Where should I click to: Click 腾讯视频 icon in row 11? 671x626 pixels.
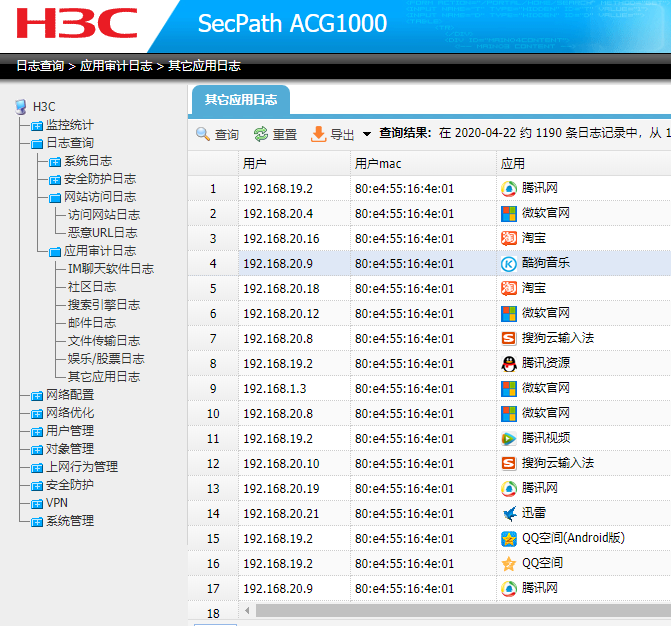(509, 439)
